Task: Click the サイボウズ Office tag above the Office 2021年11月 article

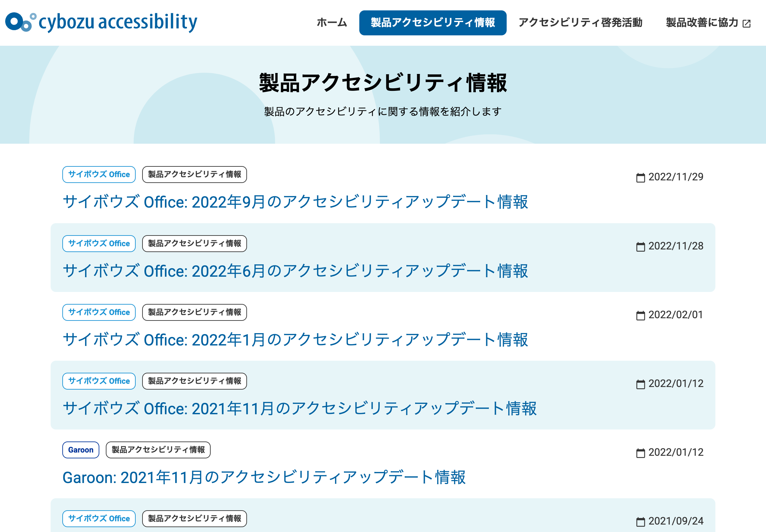Action: (x=99, y=381)
